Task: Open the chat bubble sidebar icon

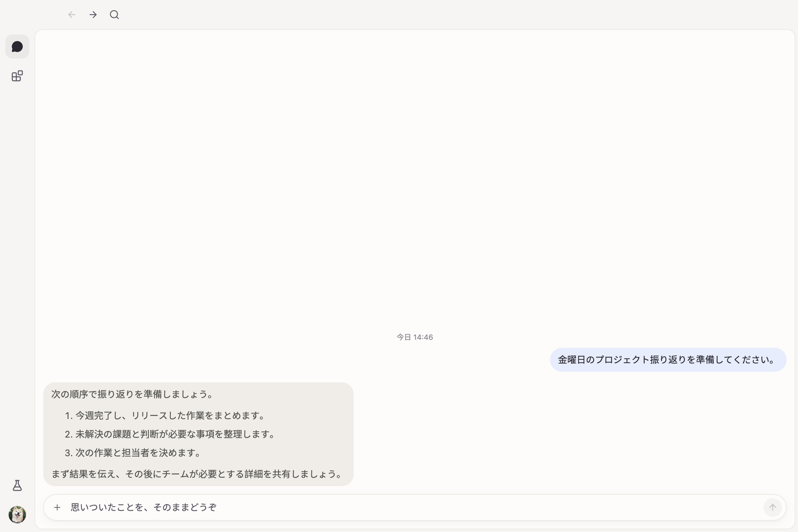Action: [17, 47]
